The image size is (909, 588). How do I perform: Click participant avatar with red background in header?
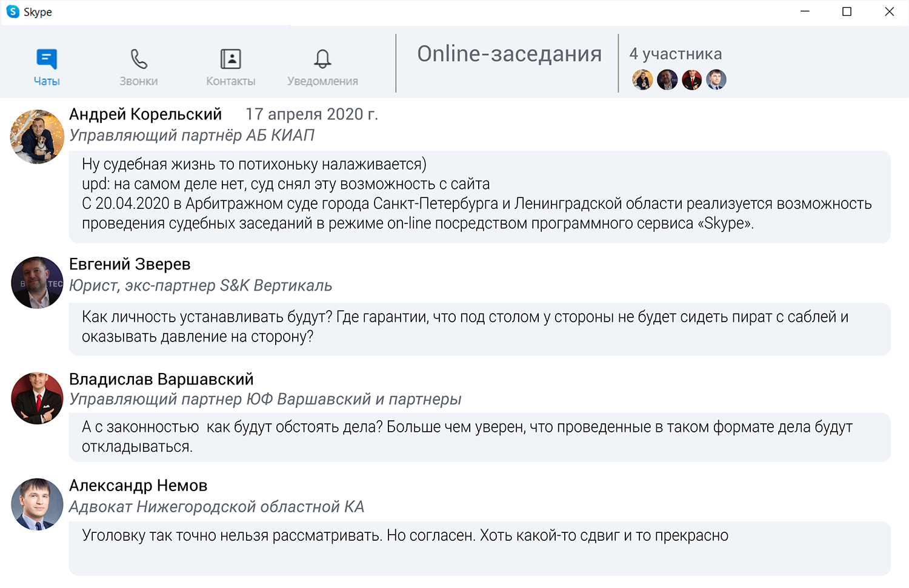pyautogui.click(x=691, y=80)
